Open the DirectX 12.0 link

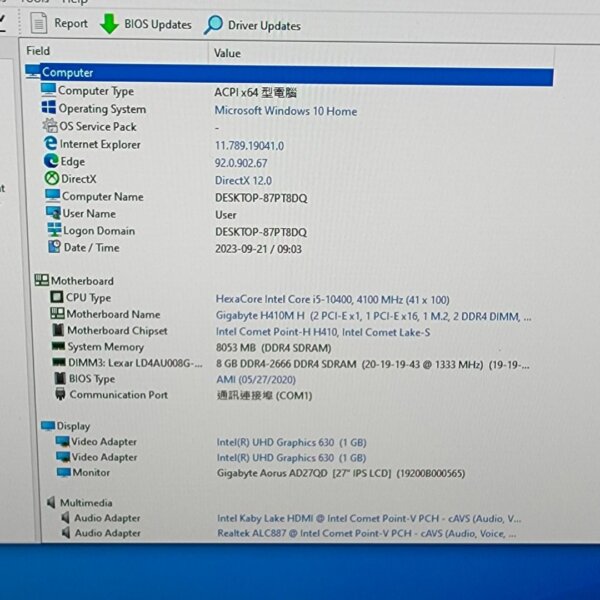pyautogui.click(x=243, y=180)
